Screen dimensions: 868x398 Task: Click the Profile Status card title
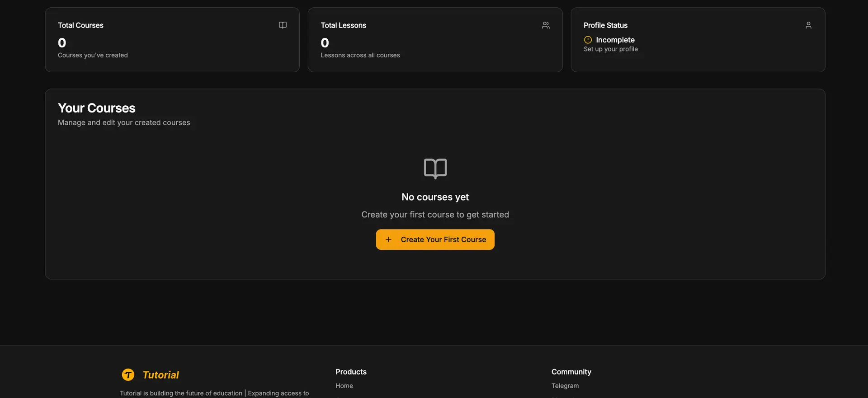coord(605,25)
